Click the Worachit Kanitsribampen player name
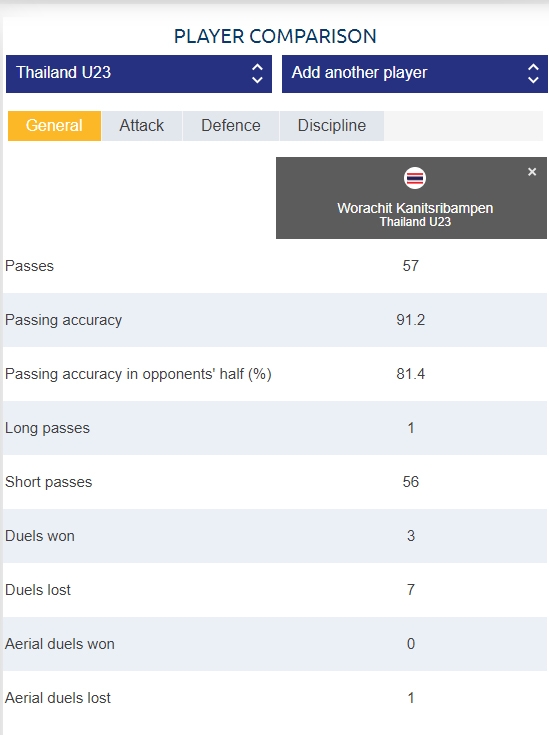Image resolution: width=549 pixels, height=735 pixels. [x=415, y=208]
